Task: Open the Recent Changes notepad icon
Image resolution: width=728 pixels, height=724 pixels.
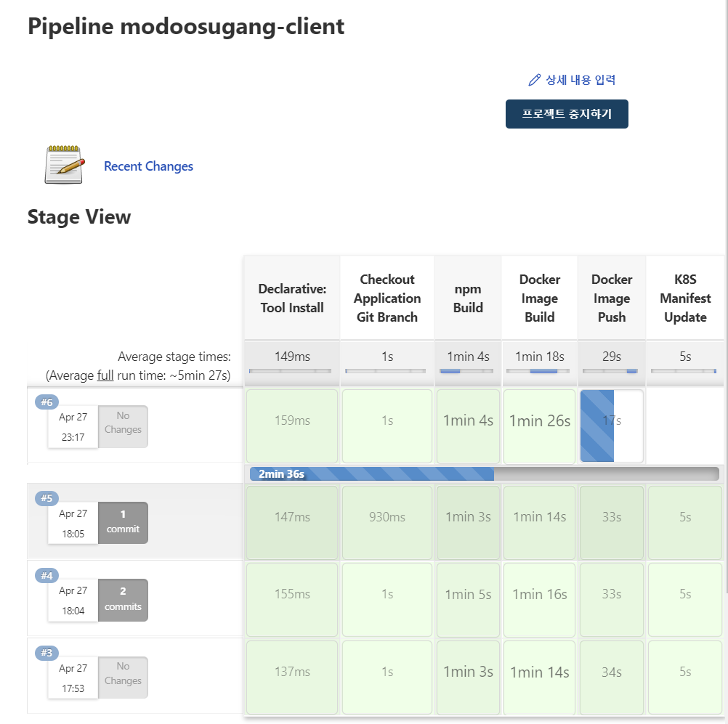Action: point(65,165)
